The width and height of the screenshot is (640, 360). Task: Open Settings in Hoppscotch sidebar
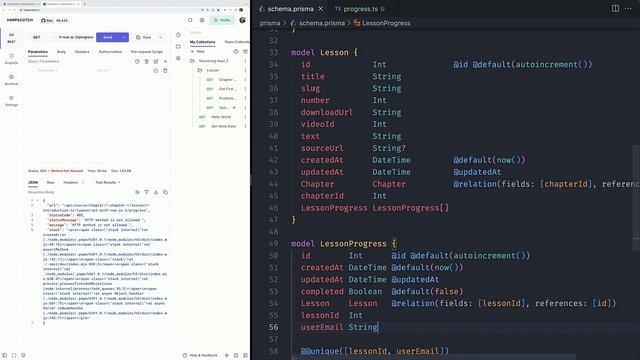click(11, 101)
